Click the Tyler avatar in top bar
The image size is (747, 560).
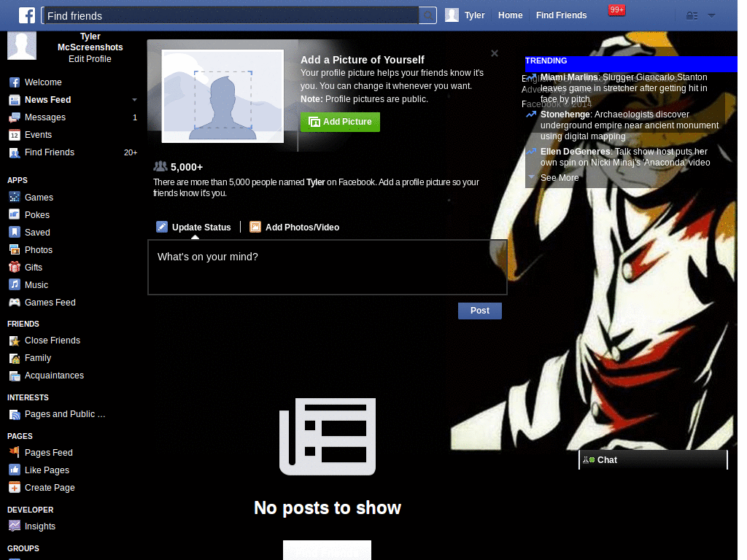pos(452,15)
